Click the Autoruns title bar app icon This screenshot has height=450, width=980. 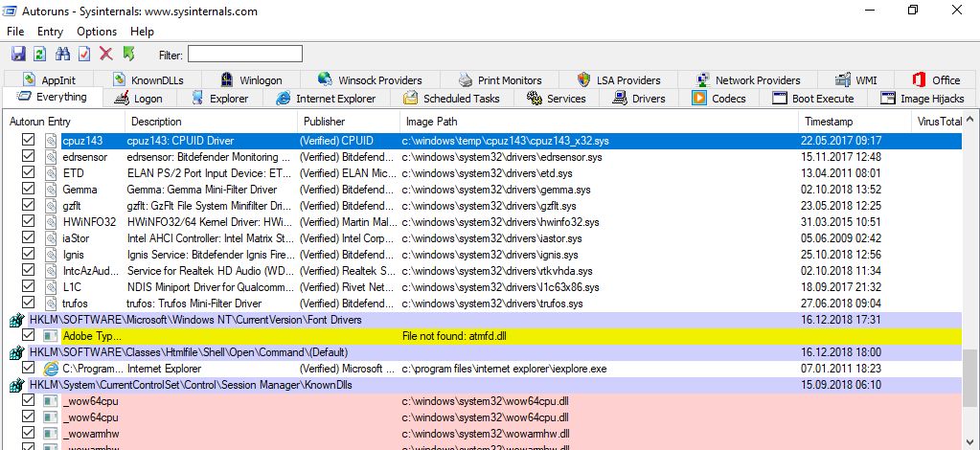[x=10, y=11]
